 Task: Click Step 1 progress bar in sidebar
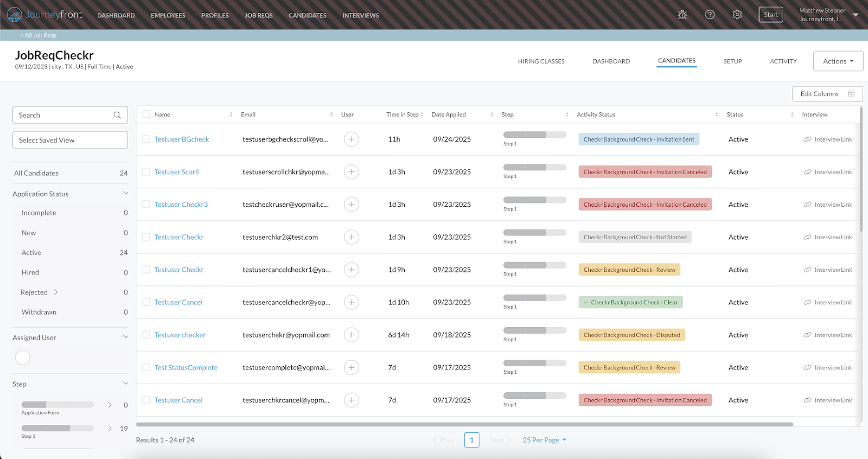pos(58,428)
